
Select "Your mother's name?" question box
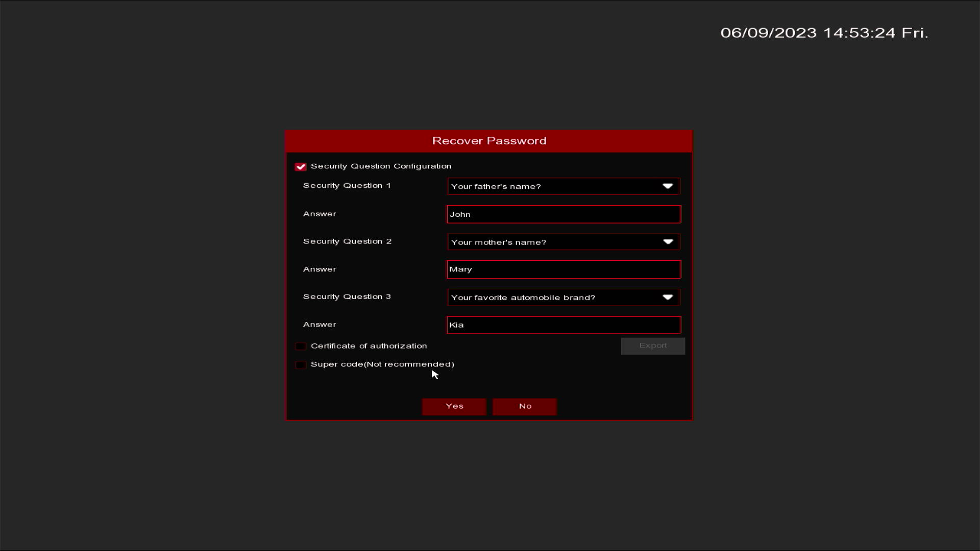pos(551,242)
